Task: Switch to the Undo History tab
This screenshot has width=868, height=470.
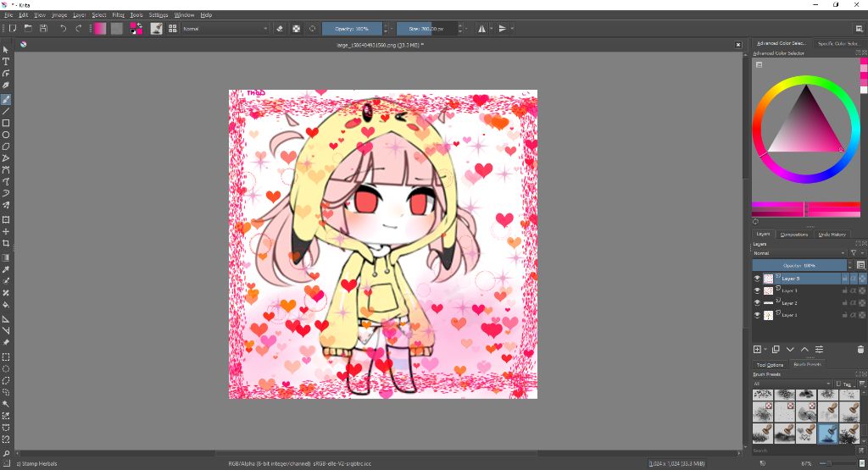Action: [x=832, y=235]
